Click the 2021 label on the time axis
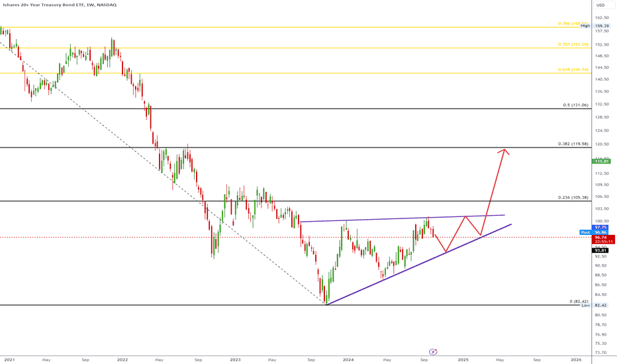 point(9,359)
